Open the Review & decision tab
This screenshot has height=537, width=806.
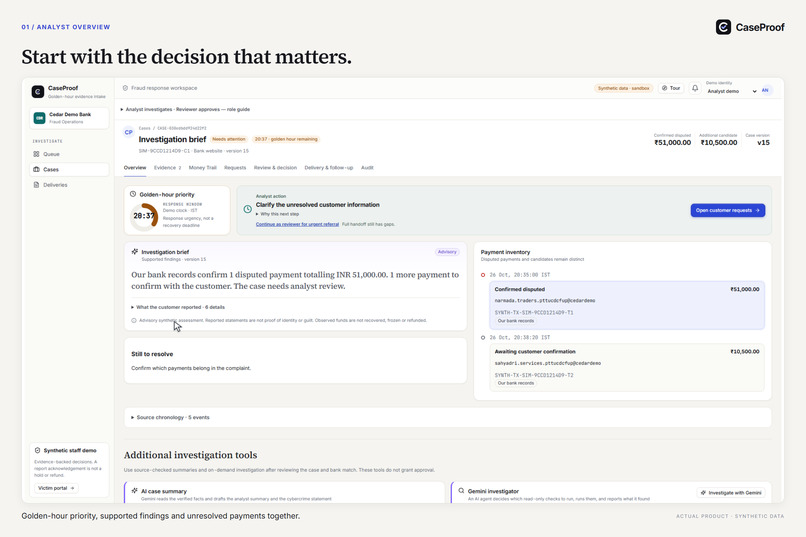click(275, 168)
